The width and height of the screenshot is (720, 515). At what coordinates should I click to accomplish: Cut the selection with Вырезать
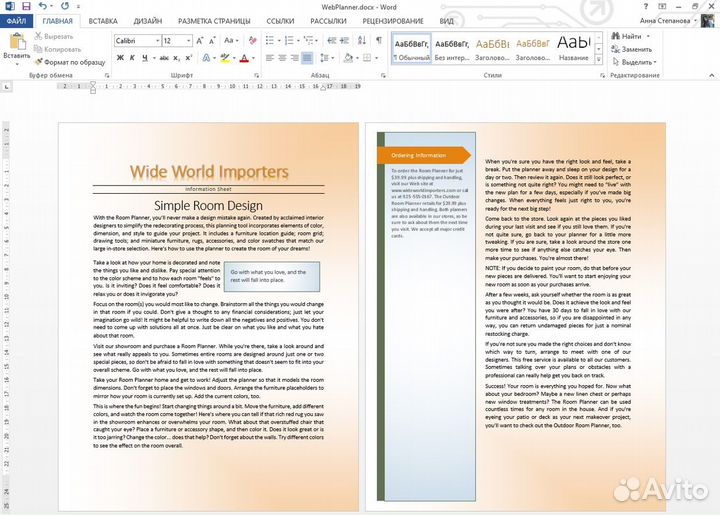[x=54, y=36]
